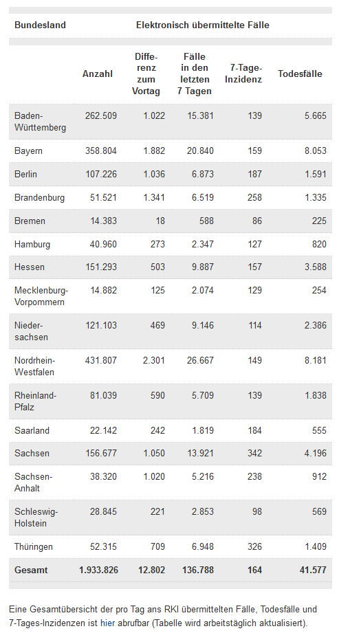The width and height of the screenshot is (339, 644).
Task: Click the Thüringen row label
Action: (33, 546)
